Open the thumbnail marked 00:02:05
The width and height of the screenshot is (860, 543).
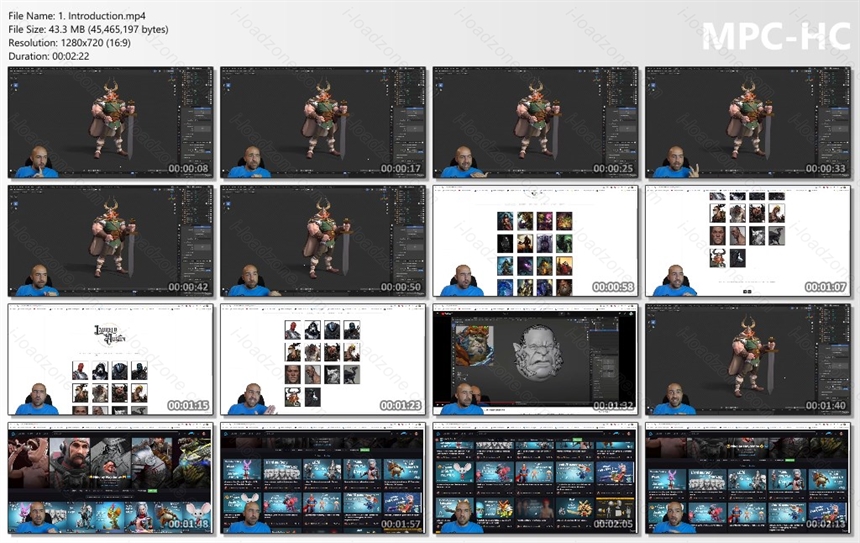535,478
